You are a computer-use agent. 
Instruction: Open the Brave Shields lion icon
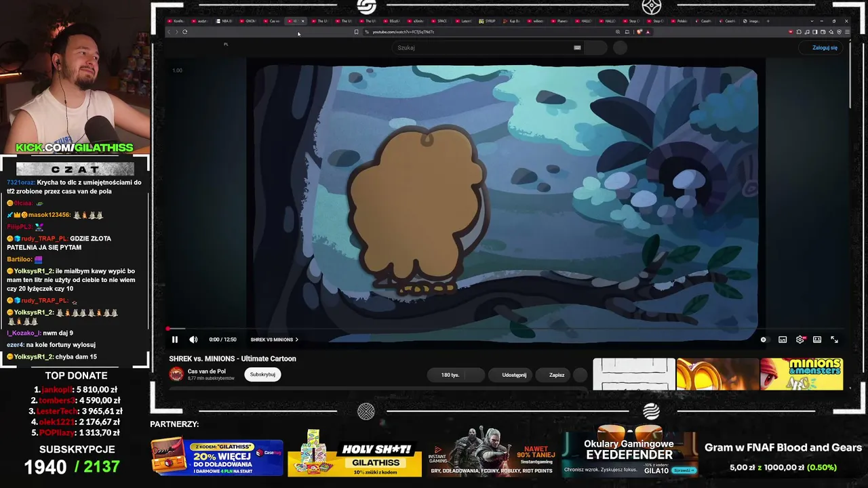point(639,32)
